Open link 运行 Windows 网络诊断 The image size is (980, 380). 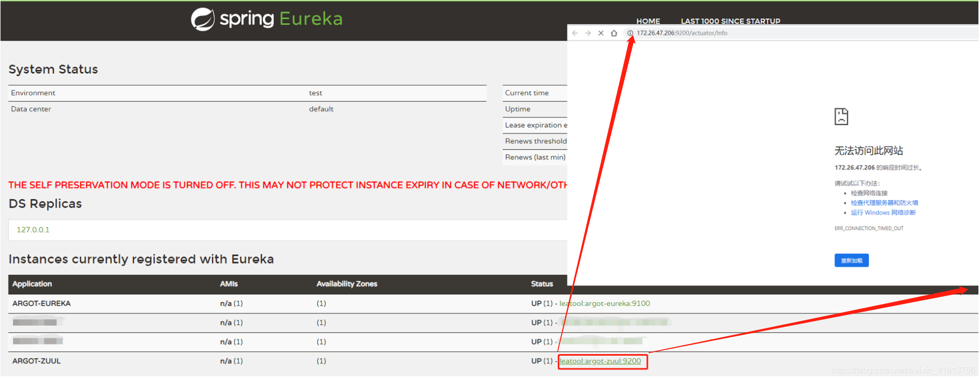tap(883, 213)
